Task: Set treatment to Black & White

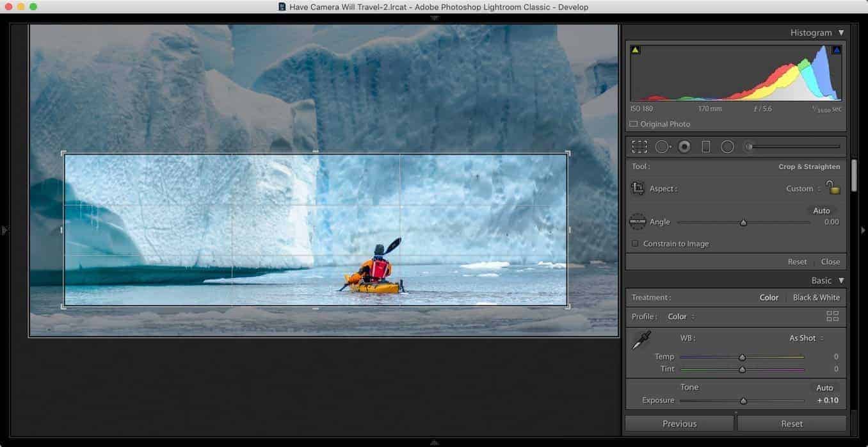Action: pos(816,297)
